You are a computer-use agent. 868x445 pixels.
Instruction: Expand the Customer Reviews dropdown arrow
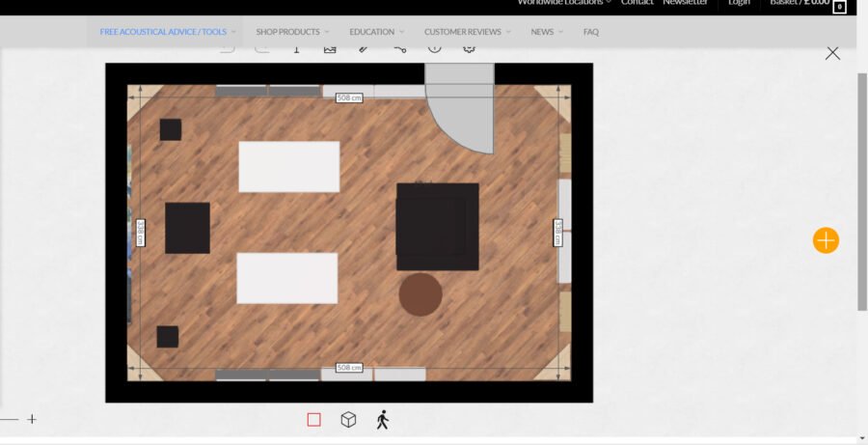coord(508,32)
